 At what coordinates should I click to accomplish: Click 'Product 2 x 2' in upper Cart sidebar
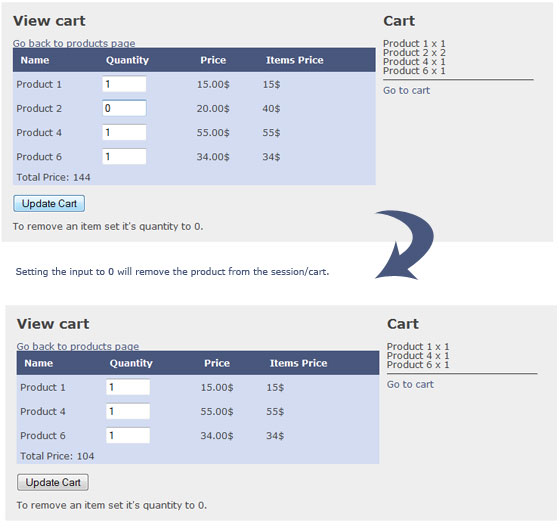coord(414,53)
